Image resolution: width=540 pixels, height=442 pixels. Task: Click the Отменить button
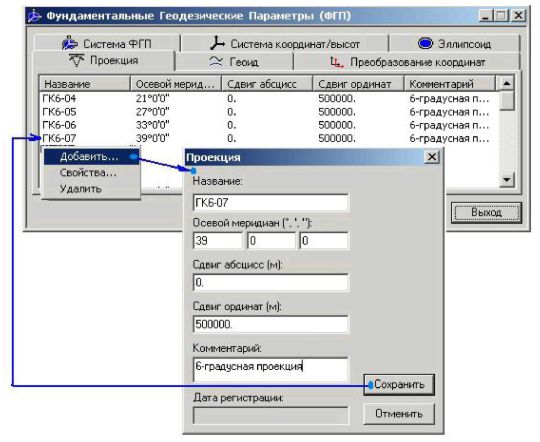coord(399,414)
